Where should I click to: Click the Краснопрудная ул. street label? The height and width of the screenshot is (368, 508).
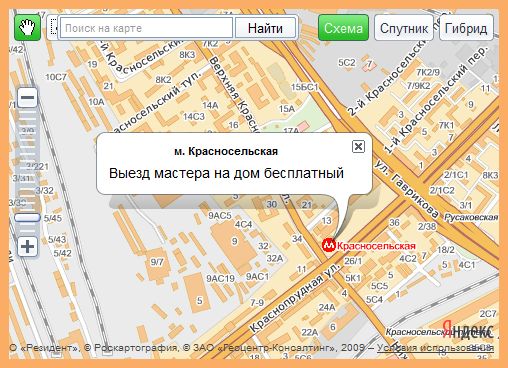[295, 298]
